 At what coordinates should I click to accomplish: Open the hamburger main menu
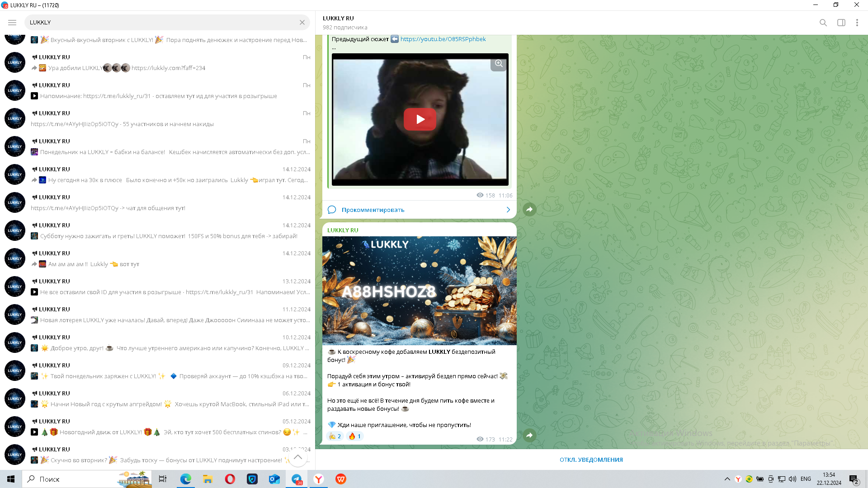coord(12,23)
